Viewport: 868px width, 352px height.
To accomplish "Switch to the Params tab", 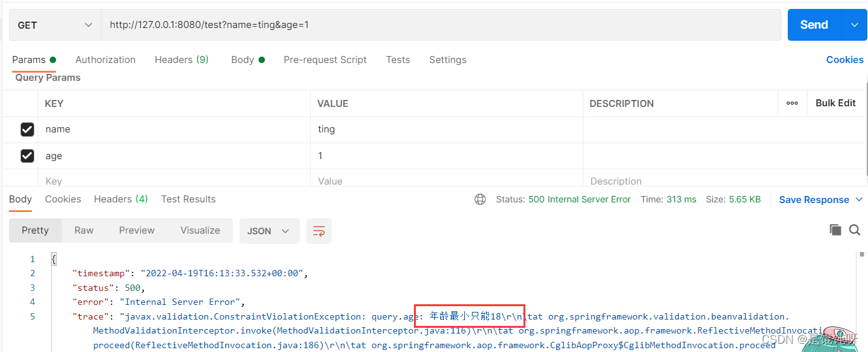I will [x=34, y=60].
